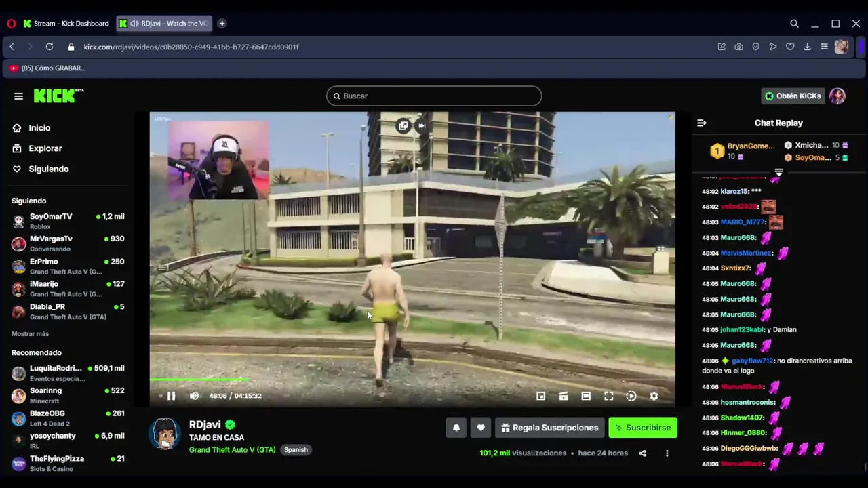Share the video via share icon
Viewport: 868px width, 488px height.
643,453
